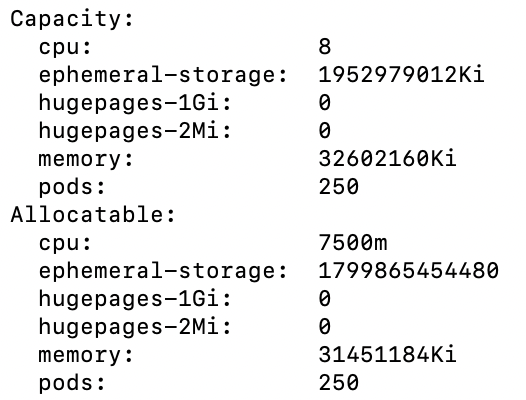Click the allocatable memory label
Viewport: 526px width, 400px height.
click(86, 355)
